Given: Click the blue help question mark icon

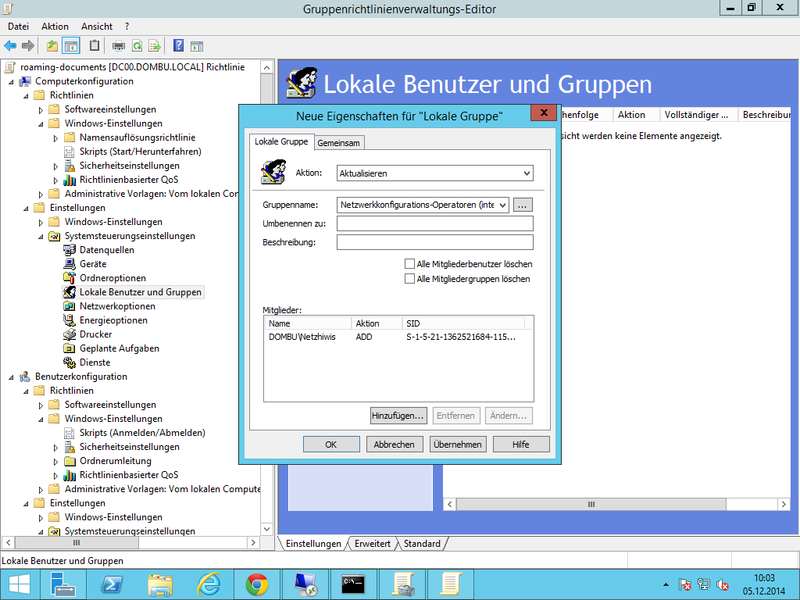Looking at the screenshot, I should point(179,46).
